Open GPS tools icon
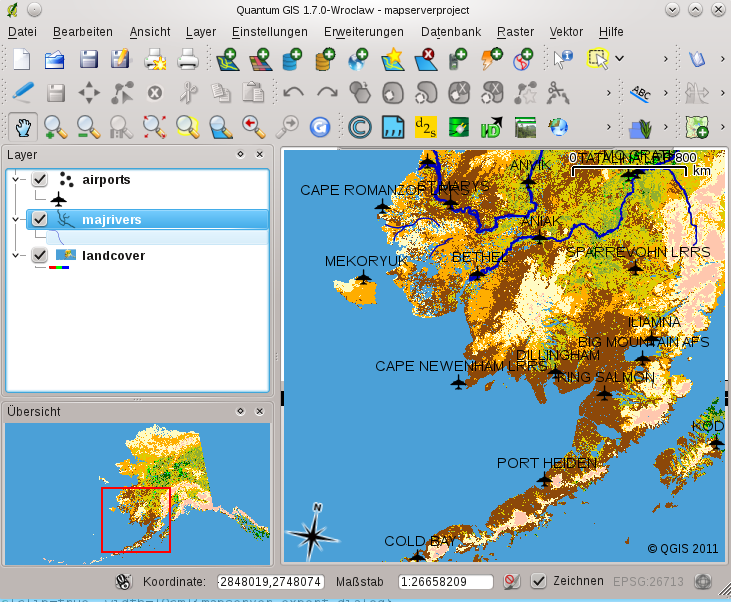Viewport: 731px width, 602px height. pyautogui.click(x=457, y=59)
